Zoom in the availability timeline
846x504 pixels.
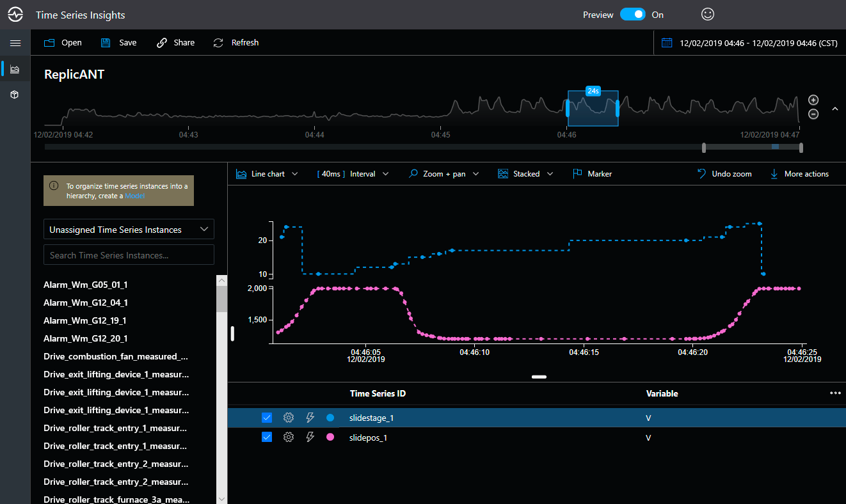[813, 100]
